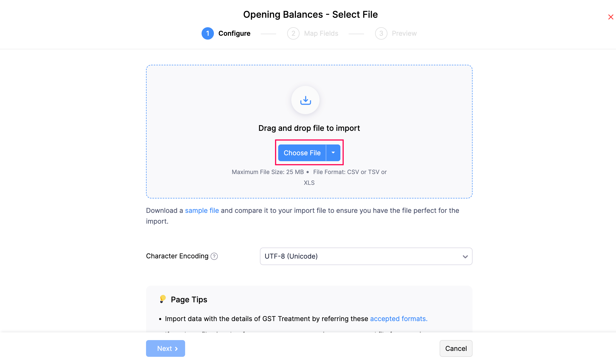Select the Map Fields step label
616x364 pixels.
point(321,33)
